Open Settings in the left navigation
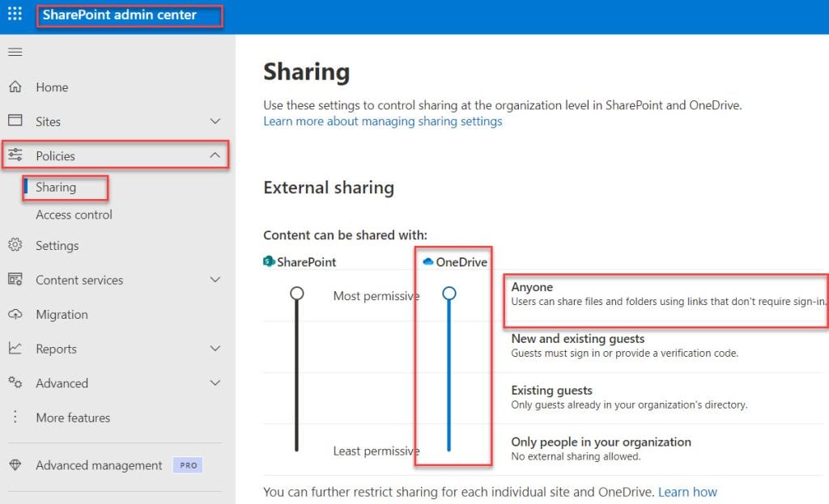Viewport: 829px width, 504px height. pos(57,246)
